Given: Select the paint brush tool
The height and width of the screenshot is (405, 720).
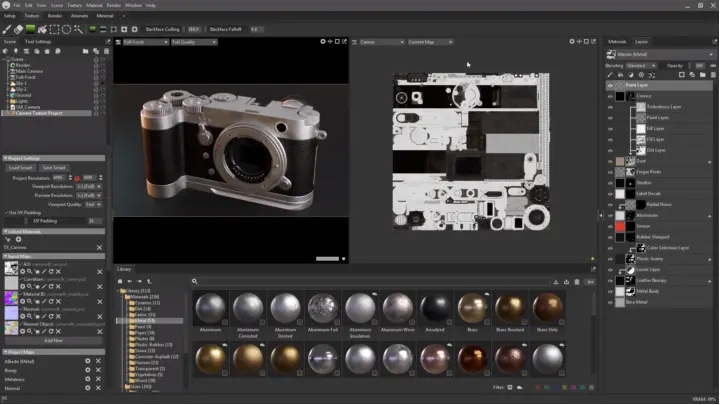Looking at the screenshot, I should coord(8,29).
